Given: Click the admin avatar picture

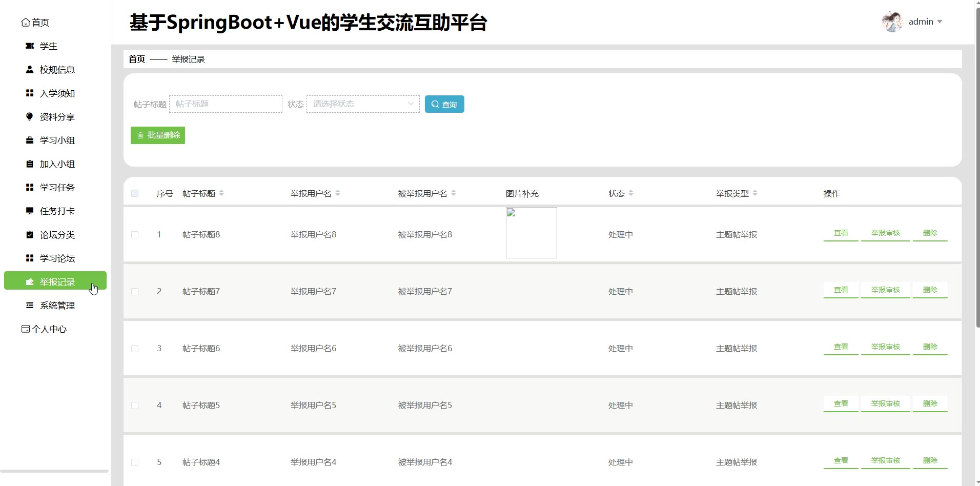Looking at the screenshot, I should point(892,22).
